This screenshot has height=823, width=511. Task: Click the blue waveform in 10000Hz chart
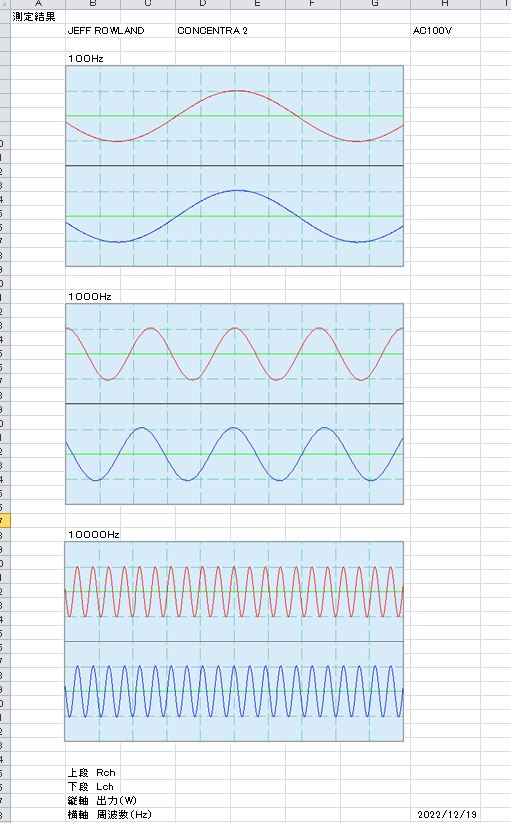click(x=234, y=691)
